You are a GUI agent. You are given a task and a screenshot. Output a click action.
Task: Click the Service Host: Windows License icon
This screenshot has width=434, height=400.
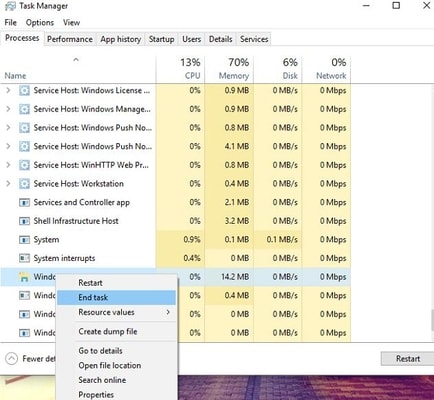tap(24, 90)
